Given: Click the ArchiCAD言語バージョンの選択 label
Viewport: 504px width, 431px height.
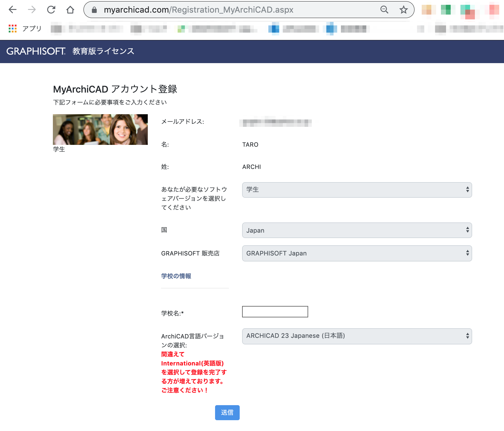Looking at the screenshot, I should pyautogui.click(x=193, y=341).
